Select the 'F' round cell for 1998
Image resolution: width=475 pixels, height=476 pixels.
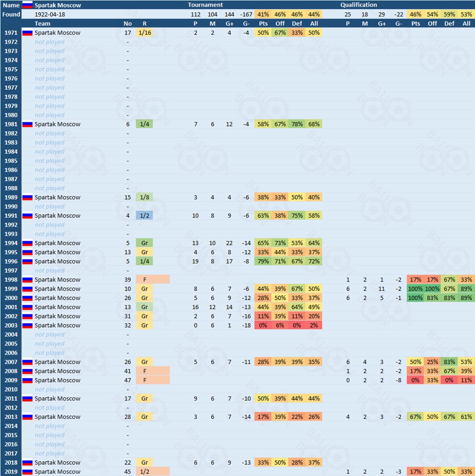[153, 280]
